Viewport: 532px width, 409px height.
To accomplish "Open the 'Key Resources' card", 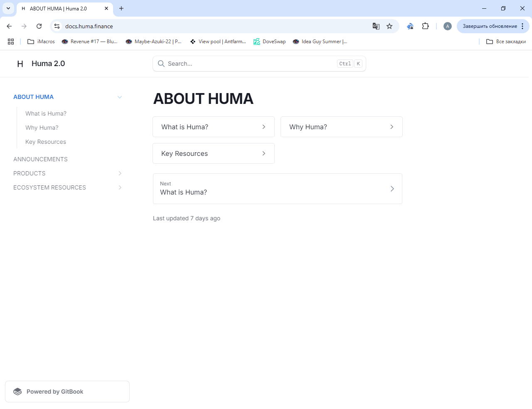I will (x=214, y=153).
